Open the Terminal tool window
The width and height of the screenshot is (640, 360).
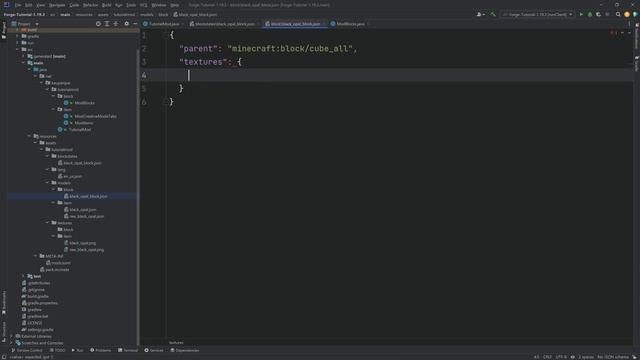pos(128,350)
